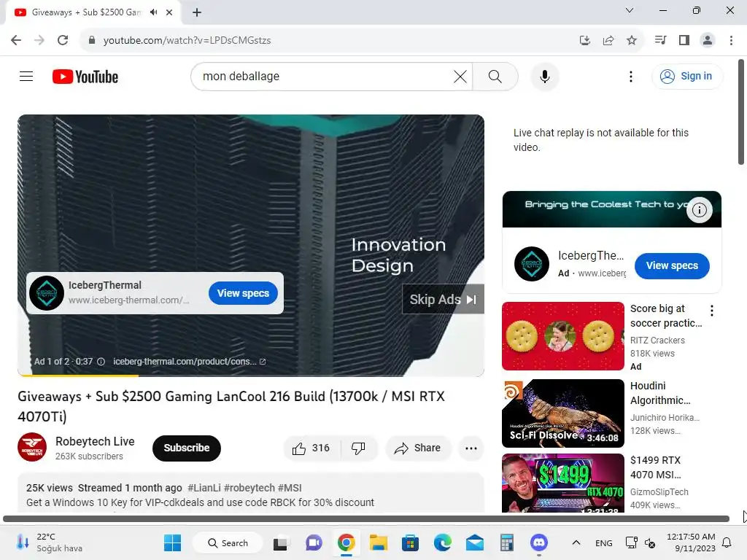
Task: Open ad info icon beside Ad 1 of 2
Action: pos(101,362)
